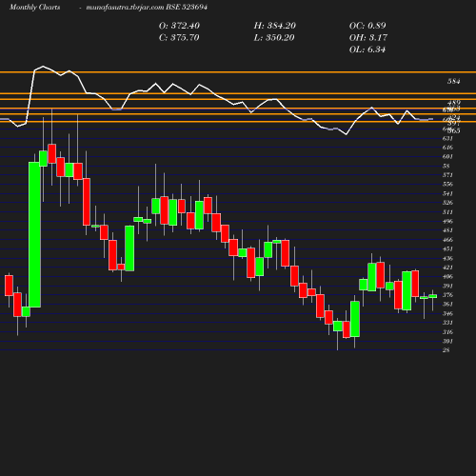Click the '616' price axis label
Screen dimensions: 476x476
coord(447,148)
